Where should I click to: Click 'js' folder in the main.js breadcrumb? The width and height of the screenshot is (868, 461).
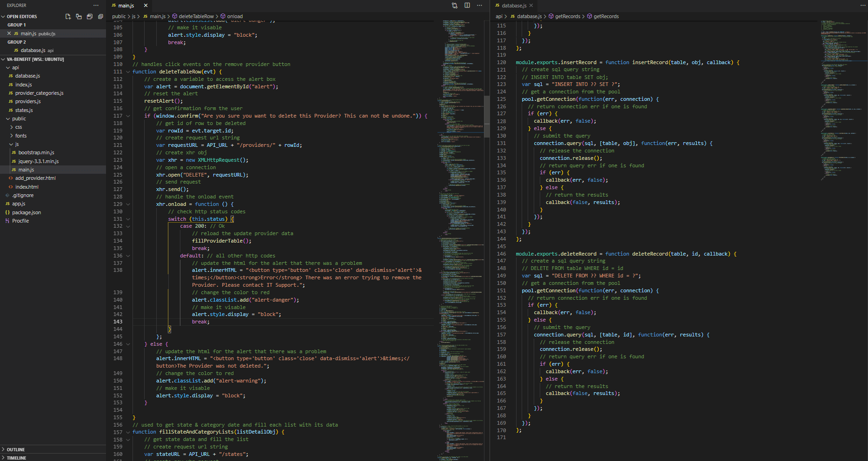coord(133,16)
